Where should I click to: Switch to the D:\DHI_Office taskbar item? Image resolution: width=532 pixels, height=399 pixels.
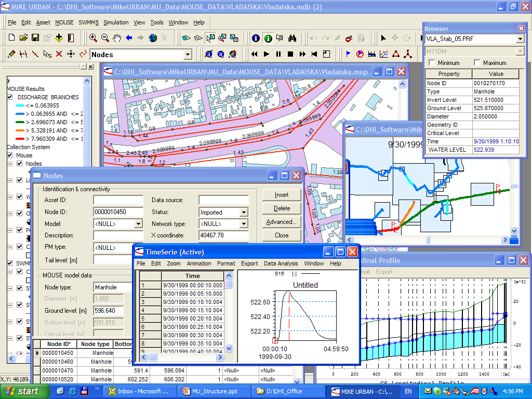[288, 392]
